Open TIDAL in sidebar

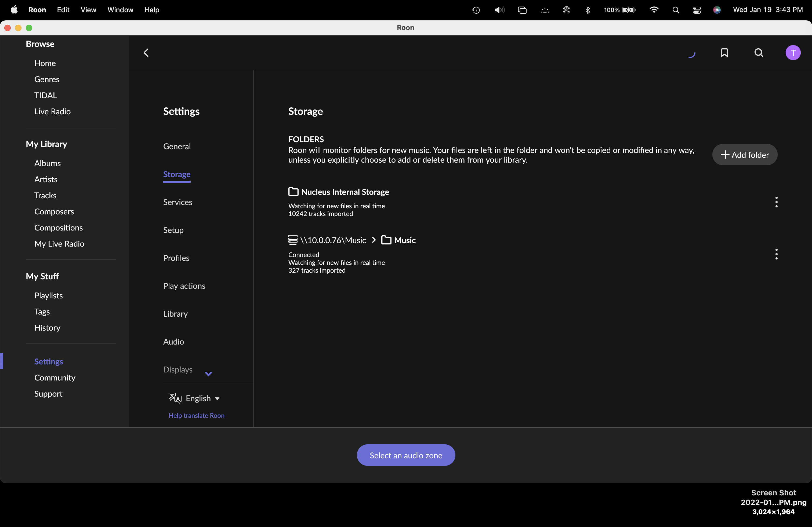tap(45, 95)
